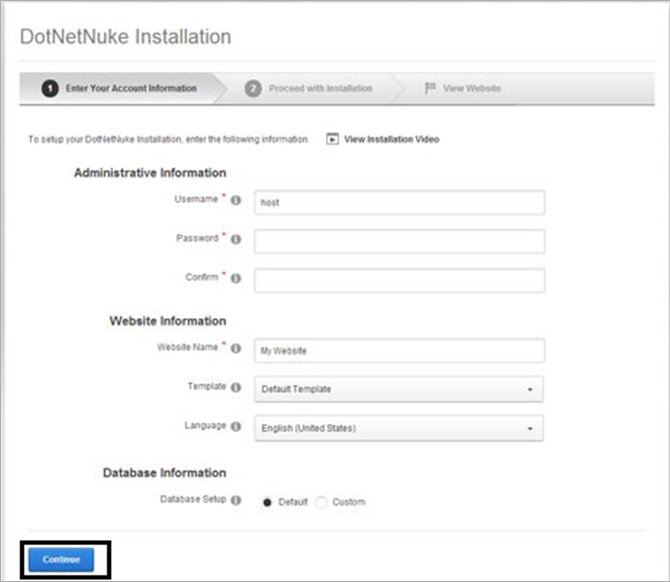Click the Language info icon
Image resolution: width=670 pixels, height=582 pixels.
pos(236,426)
